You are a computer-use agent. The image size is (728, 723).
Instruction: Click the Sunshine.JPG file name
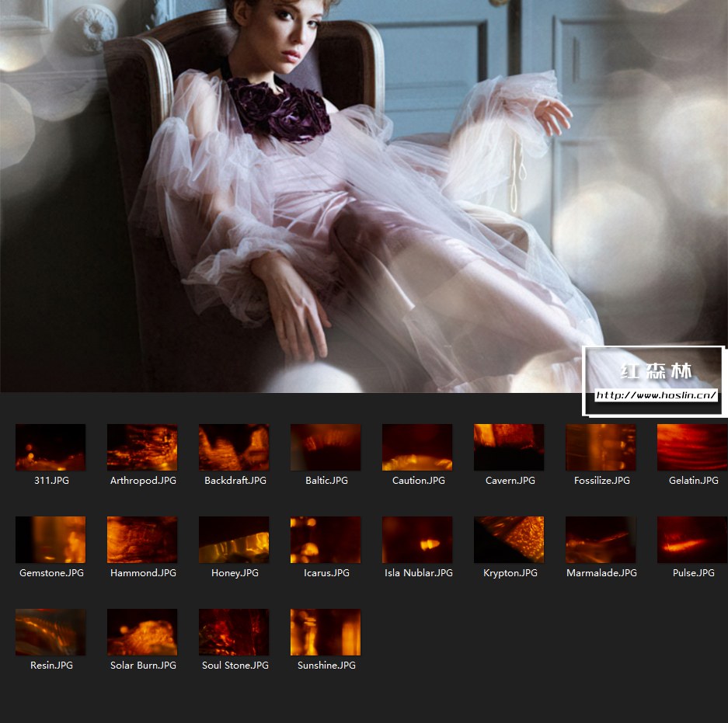coord(326,665)
